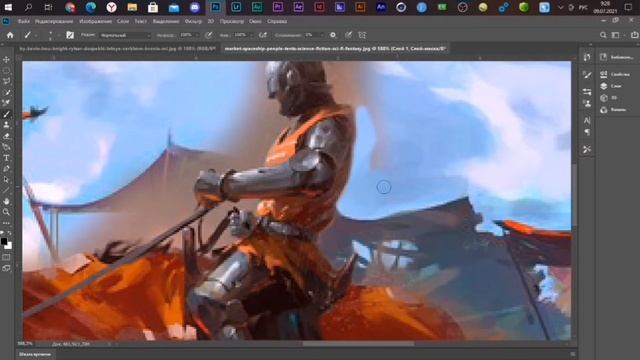Open File Explorer from taskbar

[x=132, y=7]
